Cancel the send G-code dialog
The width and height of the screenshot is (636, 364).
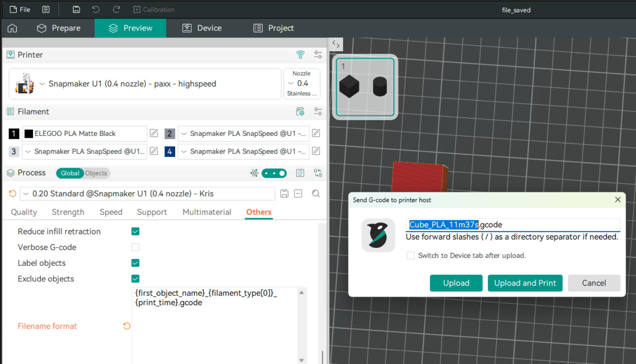(594, 283)
